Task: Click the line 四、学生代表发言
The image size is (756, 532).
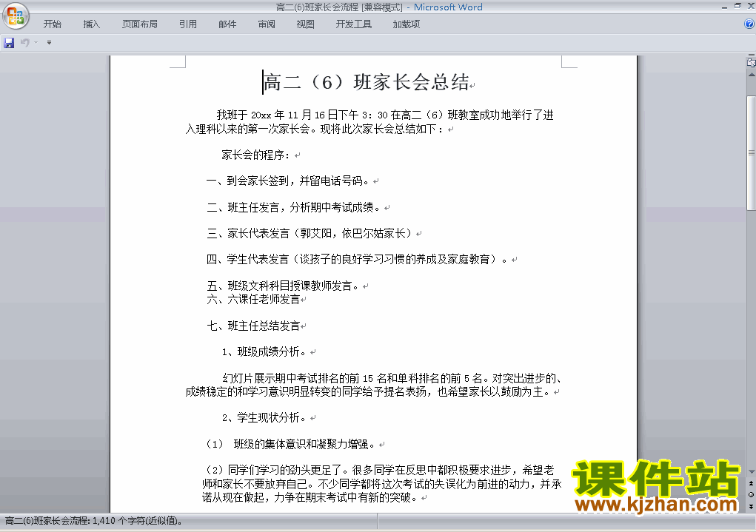Action: point(357,260)
